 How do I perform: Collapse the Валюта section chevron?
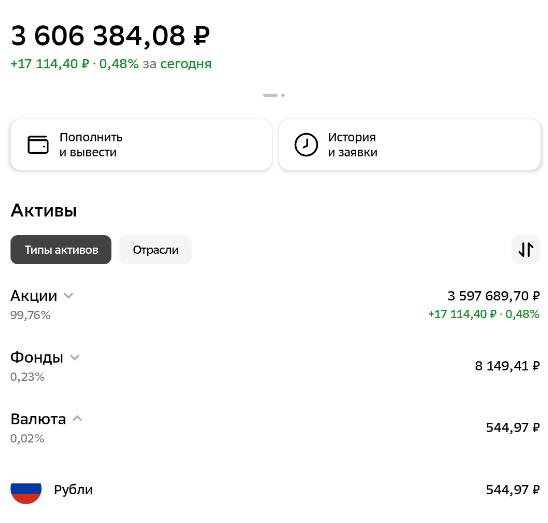[x=77, y=418]
